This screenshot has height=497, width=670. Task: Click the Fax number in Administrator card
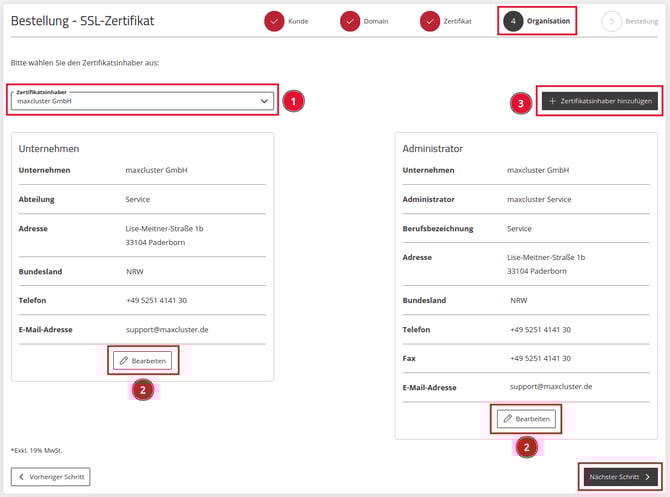(x=540, y=358)
